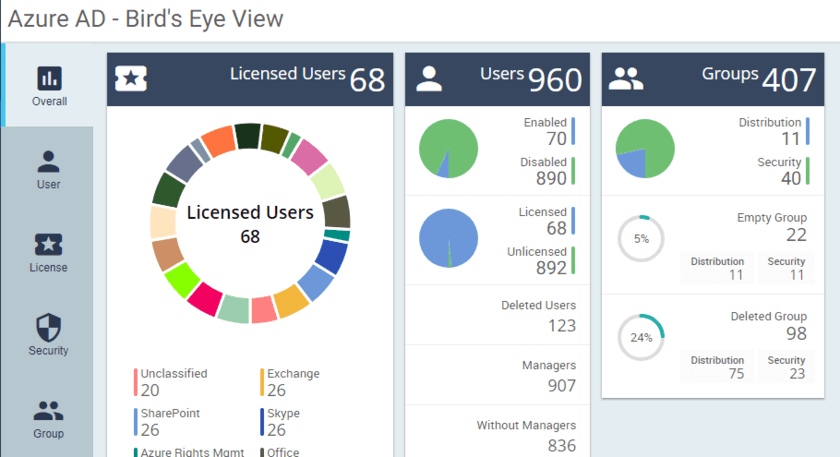Open the Overall bar chart sidebar icon
Screen dimensions: 840x457
click(x=49, y=78)
